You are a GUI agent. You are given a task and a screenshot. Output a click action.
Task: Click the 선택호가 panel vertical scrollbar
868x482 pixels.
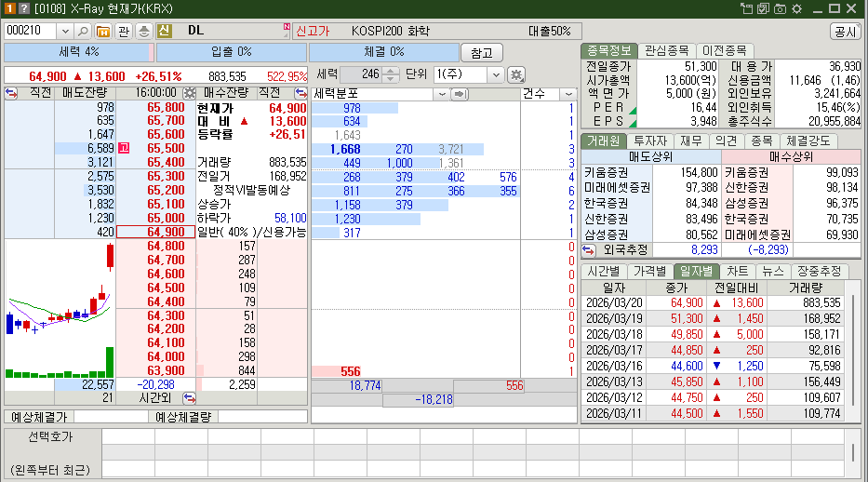852,453
